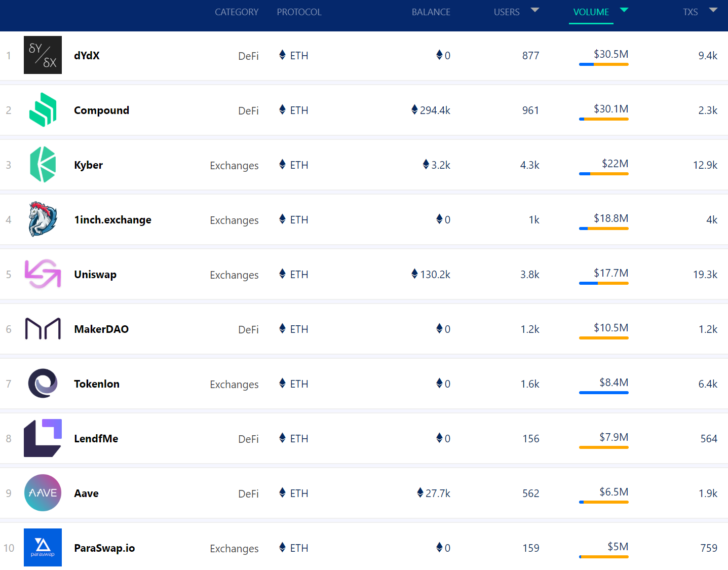728x570 pixels.
Task: Click the volume bar under $30.5M
Action: point(604,64)
